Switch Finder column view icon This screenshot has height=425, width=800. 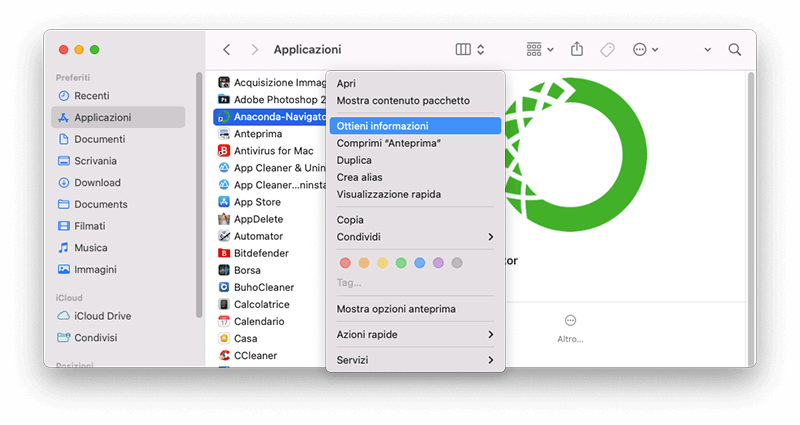(x=463, y=49)
